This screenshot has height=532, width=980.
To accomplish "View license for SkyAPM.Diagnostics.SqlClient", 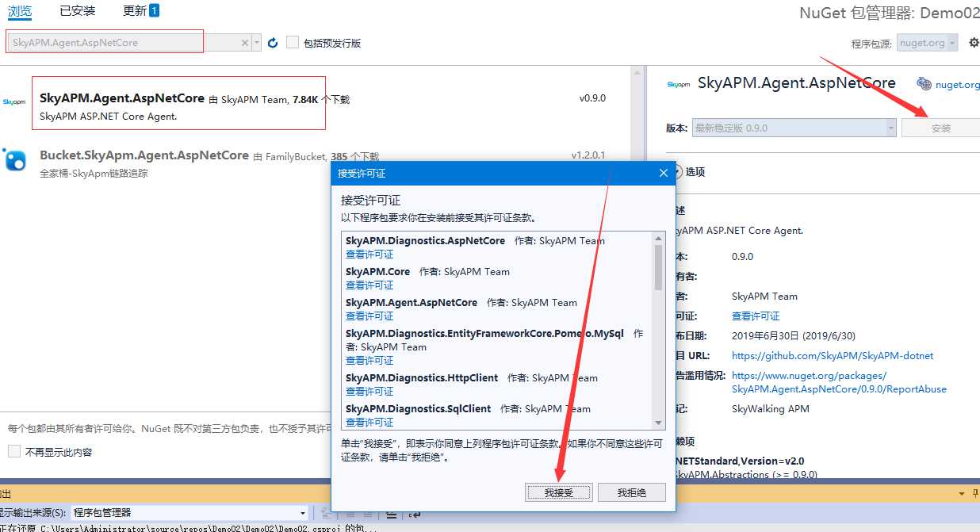I will pos(369,423).
